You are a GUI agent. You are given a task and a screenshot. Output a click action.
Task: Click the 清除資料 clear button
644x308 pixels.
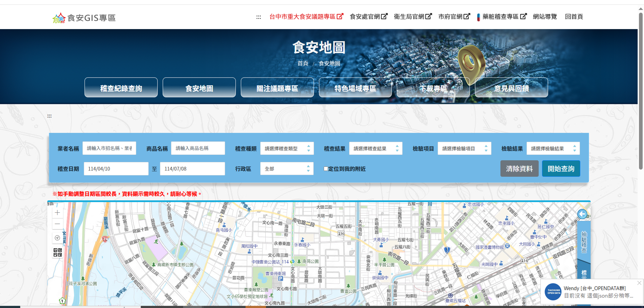(519, 169)
